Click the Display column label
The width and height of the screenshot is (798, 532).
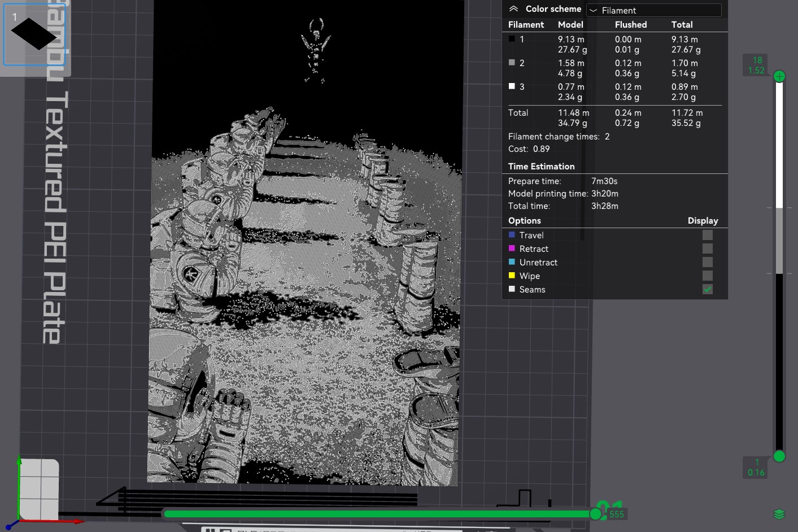tap(703, 221)
